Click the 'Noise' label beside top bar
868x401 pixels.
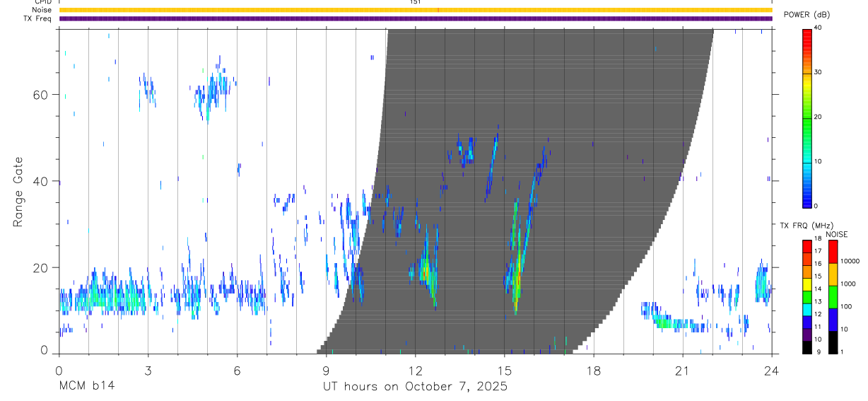tap(41, 10)
